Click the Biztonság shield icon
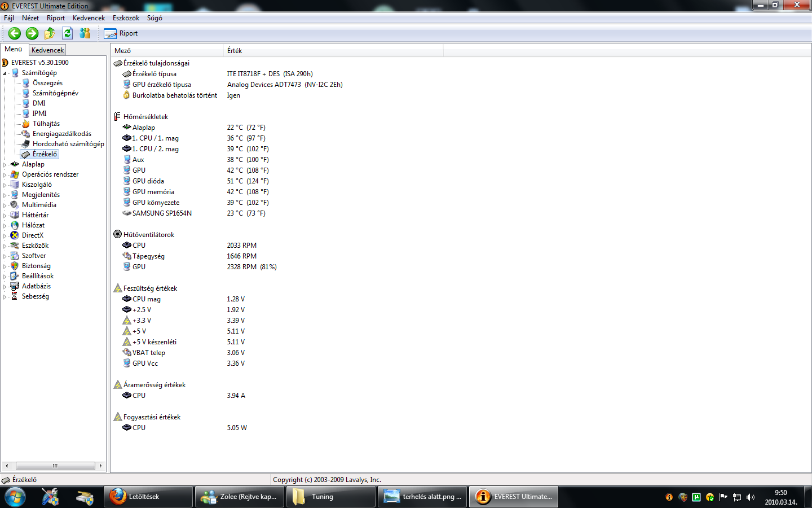812x508 pixels. (x=15, y=266)
